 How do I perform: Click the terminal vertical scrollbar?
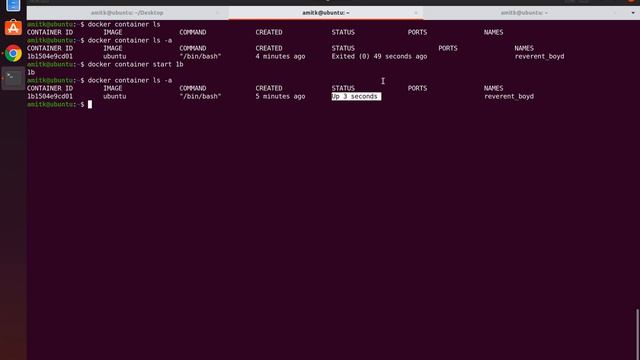coord(637,335)
